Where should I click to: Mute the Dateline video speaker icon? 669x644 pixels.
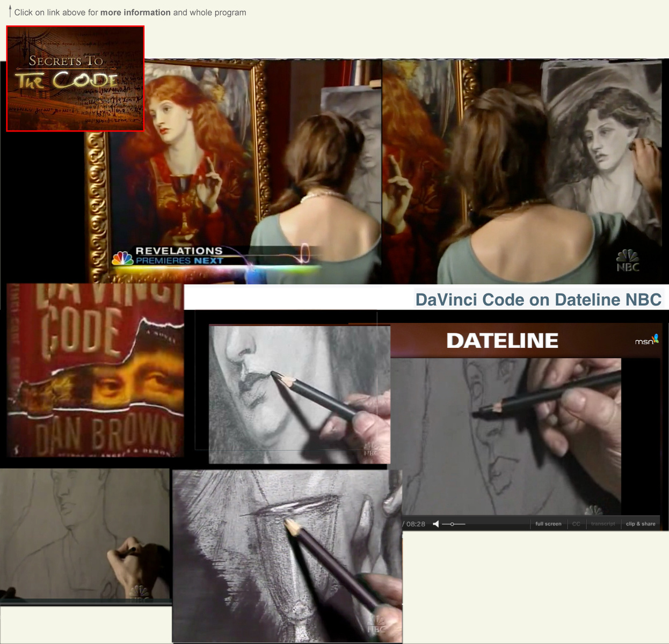(x=436, y=524)
